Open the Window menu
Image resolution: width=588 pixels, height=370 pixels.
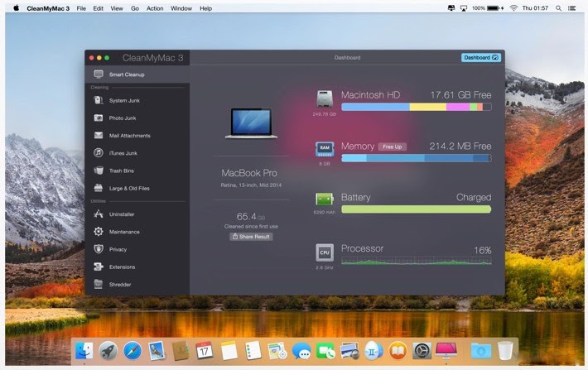click(x=181, y=8)
